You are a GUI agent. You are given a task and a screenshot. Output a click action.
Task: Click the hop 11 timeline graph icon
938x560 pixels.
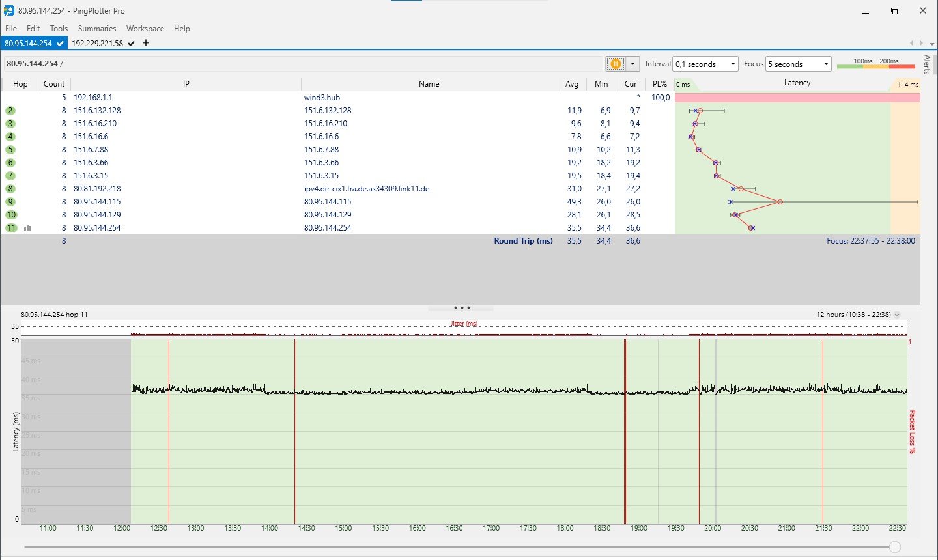click(28, 228)
